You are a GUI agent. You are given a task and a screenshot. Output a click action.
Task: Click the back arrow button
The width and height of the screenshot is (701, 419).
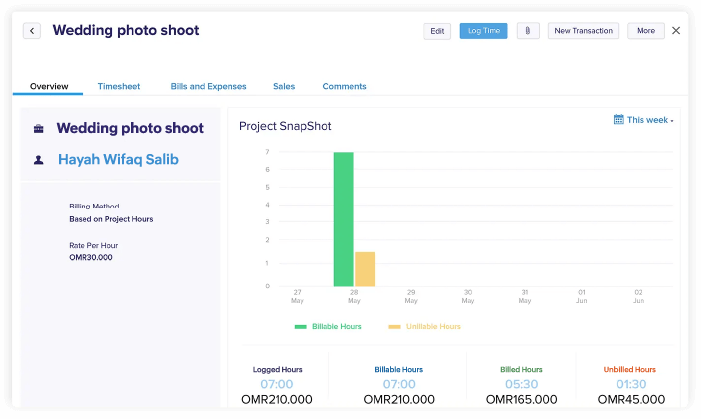[32, 31]
